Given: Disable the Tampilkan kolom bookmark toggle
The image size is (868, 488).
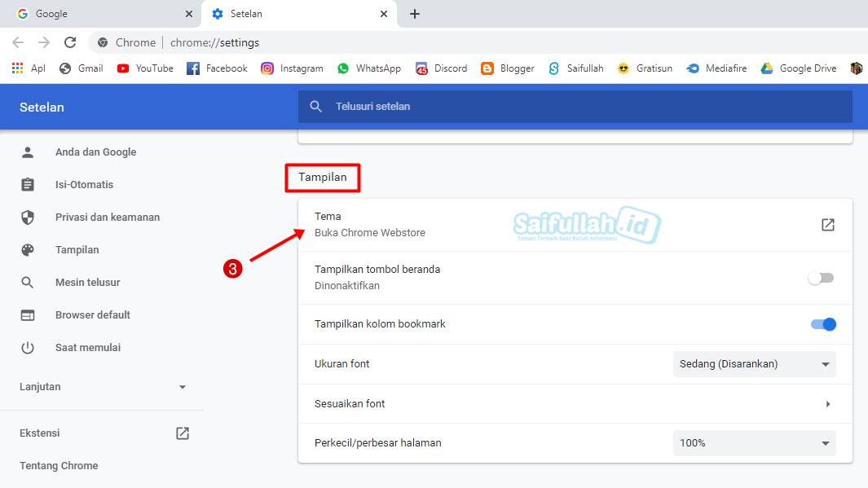Looking at the screenshot, I should tap(823, 323).
